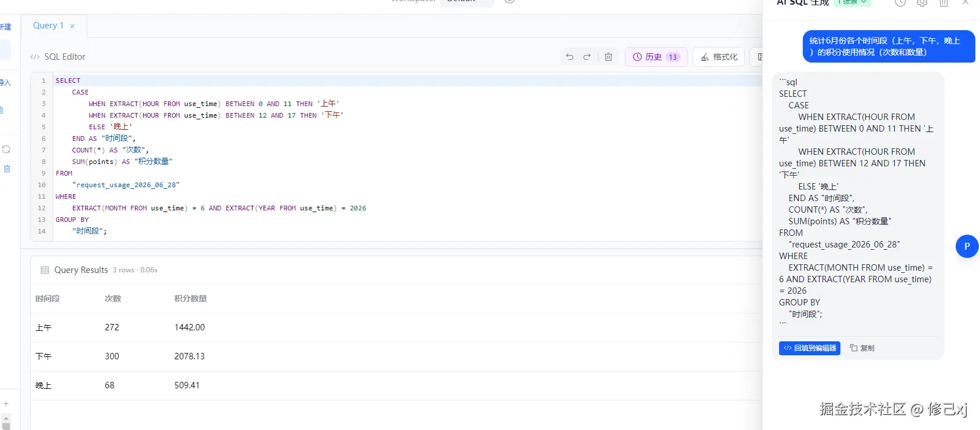Close the AI SQL generation panel
The image size is (980, 430).
[966, 3]
